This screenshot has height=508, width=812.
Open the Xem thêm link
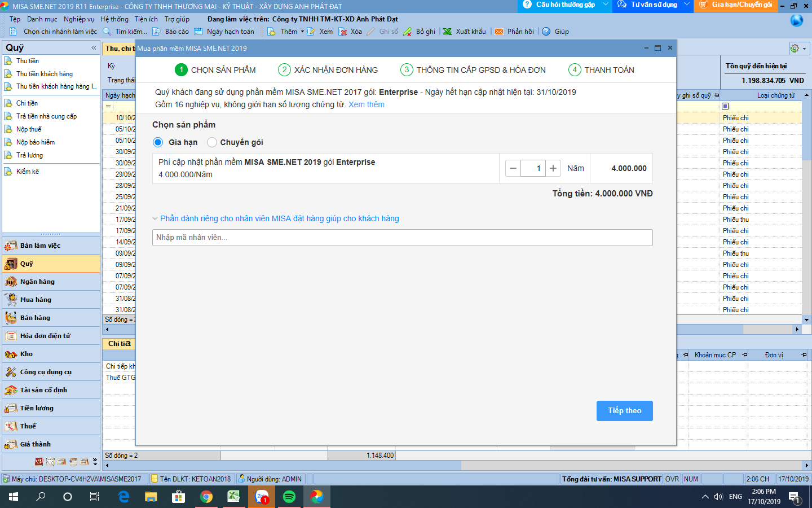(x=367, y=104)
